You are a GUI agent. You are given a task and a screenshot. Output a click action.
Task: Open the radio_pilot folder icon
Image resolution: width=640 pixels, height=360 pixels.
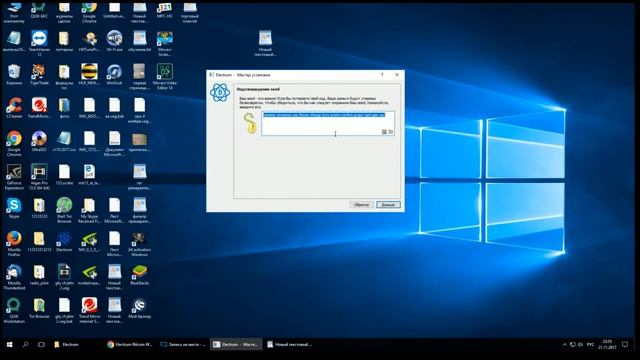(x=39, y=275)
